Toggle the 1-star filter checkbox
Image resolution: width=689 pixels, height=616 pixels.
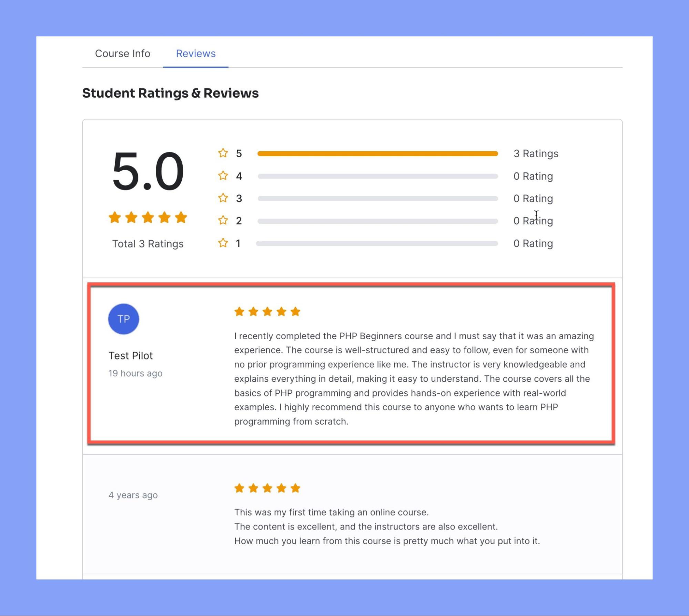click(x=224, y=243)
